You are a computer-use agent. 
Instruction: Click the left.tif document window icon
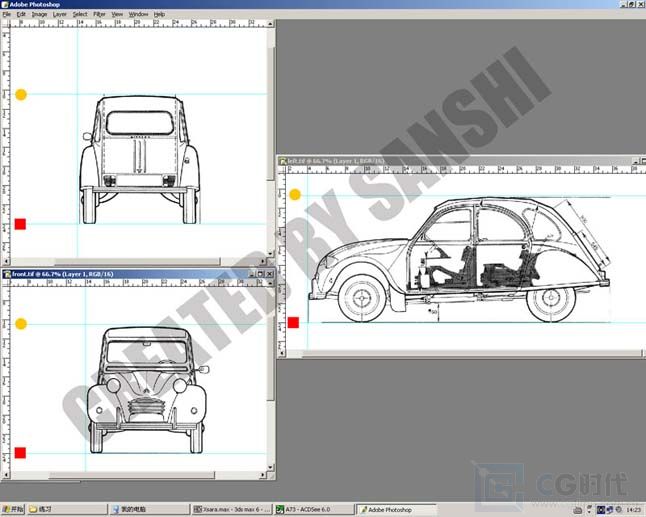click(x=283, y=161)
